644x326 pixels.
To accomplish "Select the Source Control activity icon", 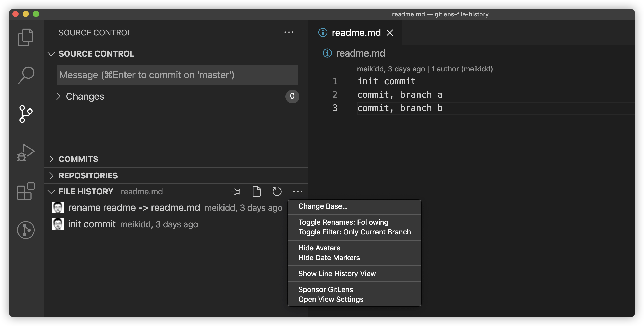I will click(x=26, y=114).
